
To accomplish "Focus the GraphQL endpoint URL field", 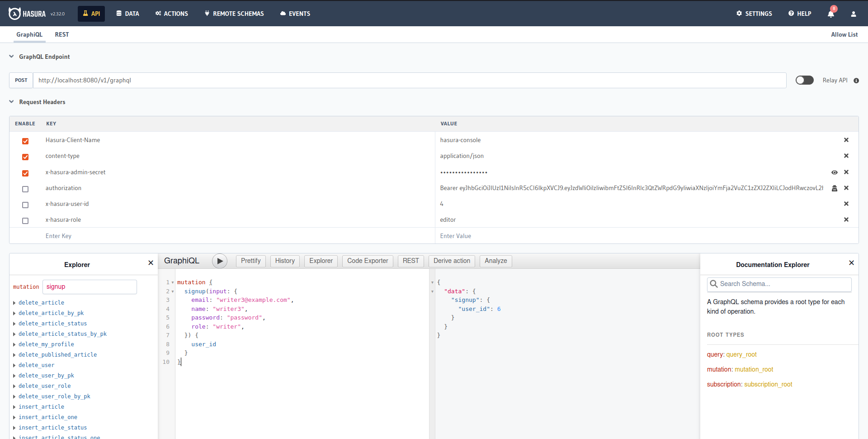I will pos(410,80).
